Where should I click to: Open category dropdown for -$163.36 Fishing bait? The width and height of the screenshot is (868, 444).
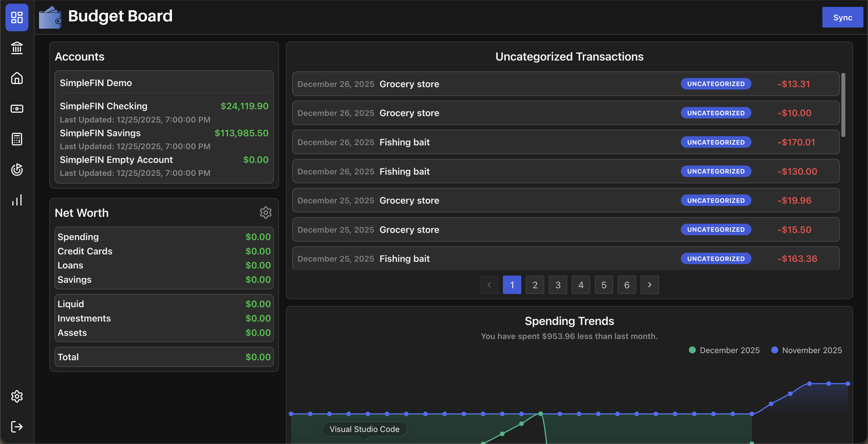pyautogui.click(x=716, y=258)
